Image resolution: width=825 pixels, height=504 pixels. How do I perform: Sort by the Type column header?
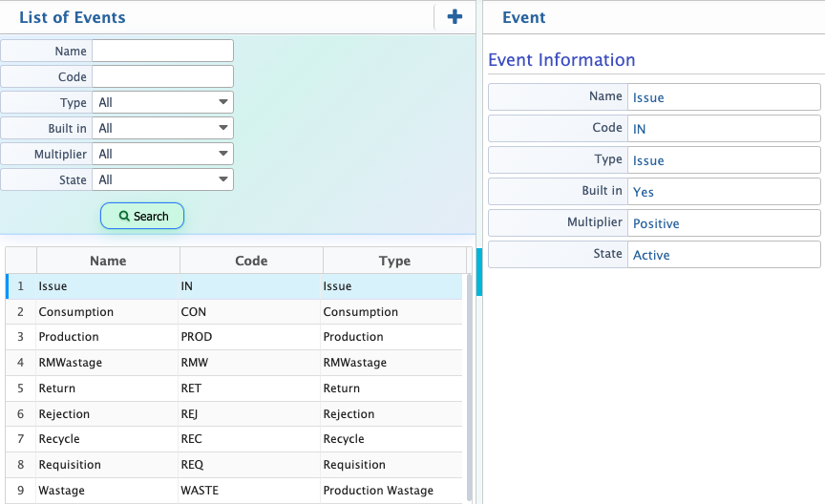coord(394,261)
